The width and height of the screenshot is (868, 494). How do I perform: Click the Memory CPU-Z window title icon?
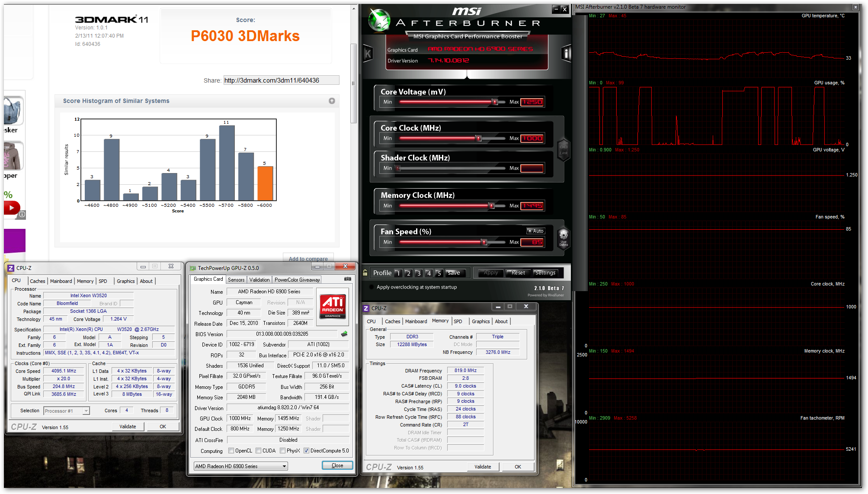pos(366,308)
